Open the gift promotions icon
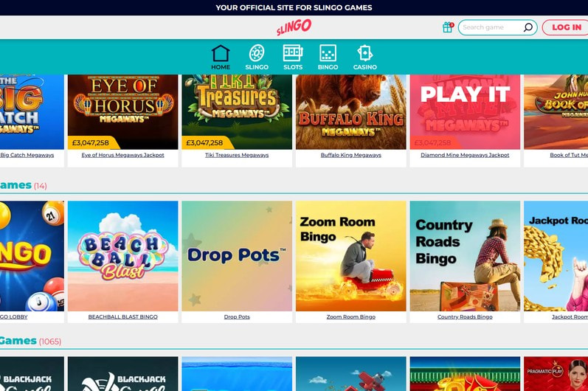The image size is (588, 391). pos(448,27)
